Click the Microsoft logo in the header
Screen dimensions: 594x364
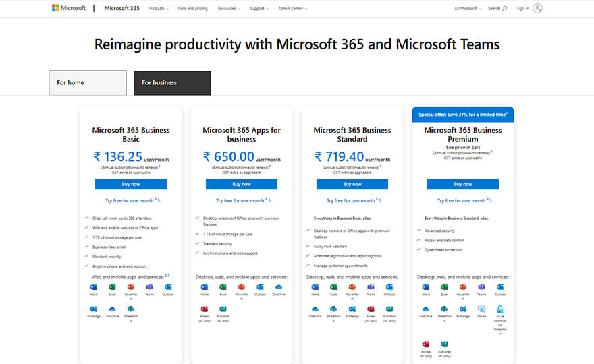point(69,8)
